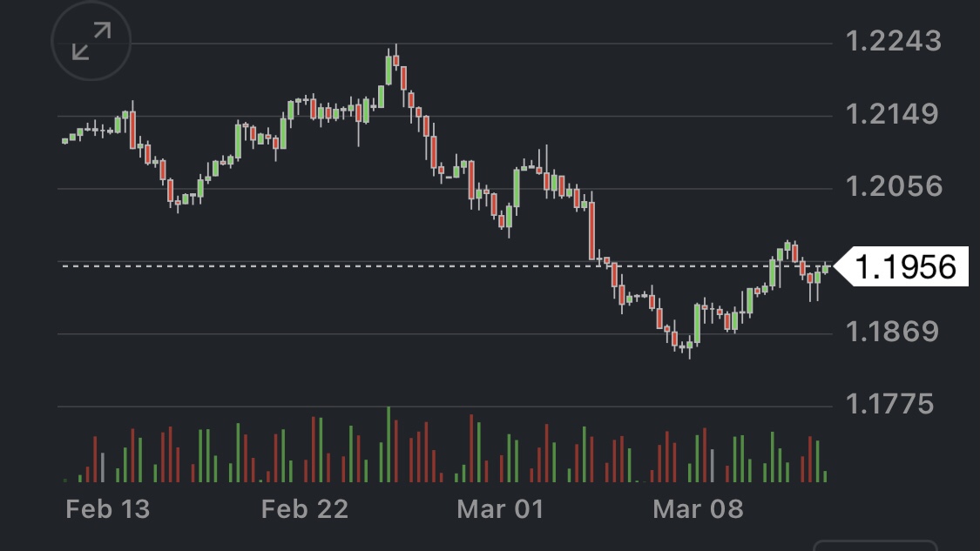Select the lowest candle at the chart bottom
The image size is (980, 551).
click(x=690, y=346)
